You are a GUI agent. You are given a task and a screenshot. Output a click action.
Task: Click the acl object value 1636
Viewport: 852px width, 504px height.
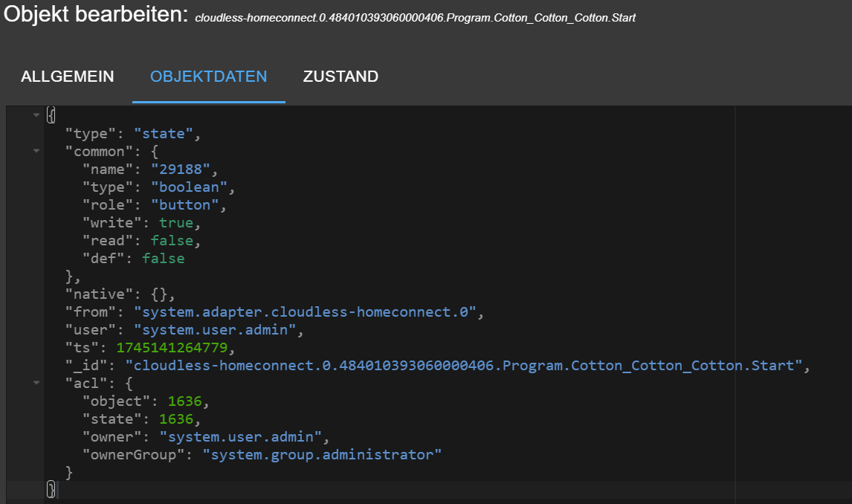pyautogui.click(x=184, y=401)
